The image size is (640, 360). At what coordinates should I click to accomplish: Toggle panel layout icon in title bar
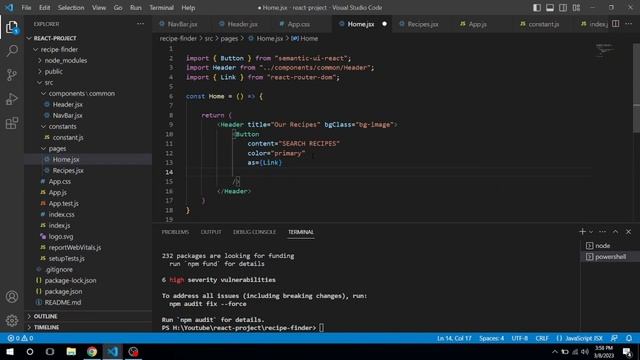(x=550, y=8)
